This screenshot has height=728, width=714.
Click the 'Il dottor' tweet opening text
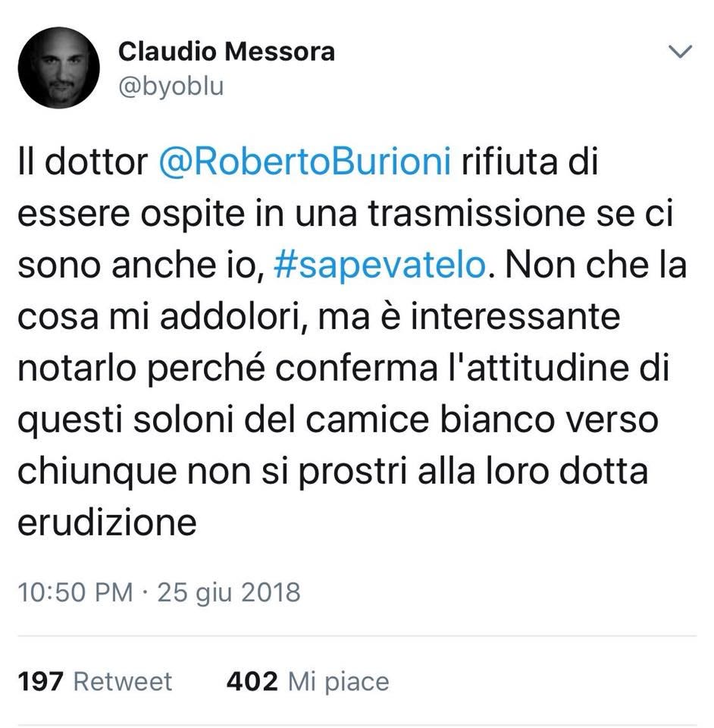click(83, 162)
